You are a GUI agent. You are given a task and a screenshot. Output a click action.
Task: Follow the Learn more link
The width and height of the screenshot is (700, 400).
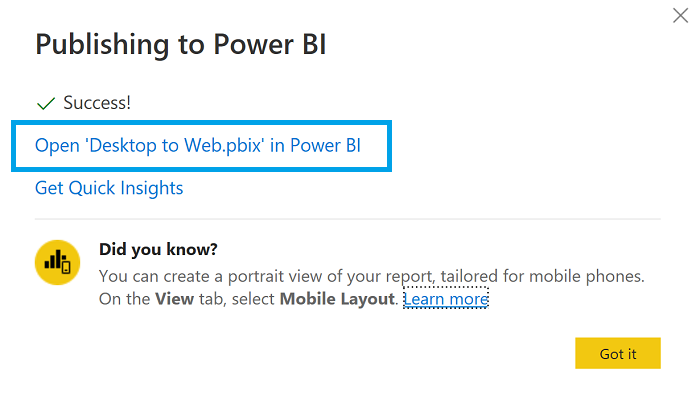(x=445, y=299)
